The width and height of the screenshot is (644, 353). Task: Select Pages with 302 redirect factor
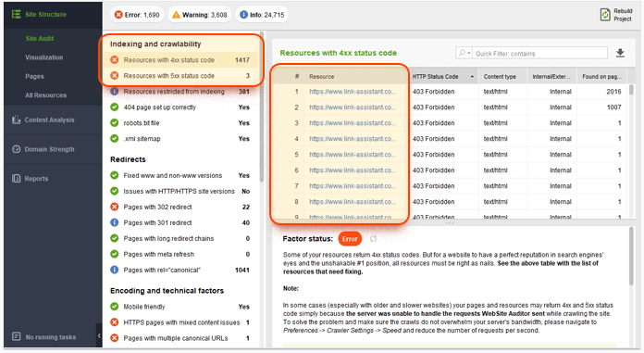pos(180,207)
